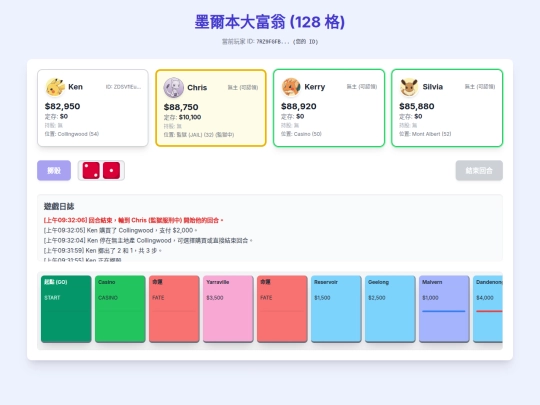Click the game log heading
This screenshot has height=405, width=540.
[x=59, y=206]
